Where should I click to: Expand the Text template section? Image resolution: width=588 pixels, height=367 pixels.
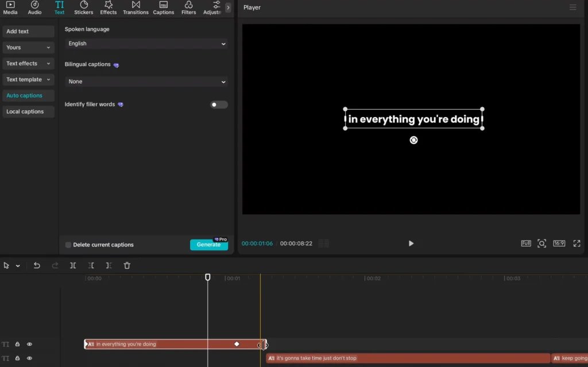[28, 80]
